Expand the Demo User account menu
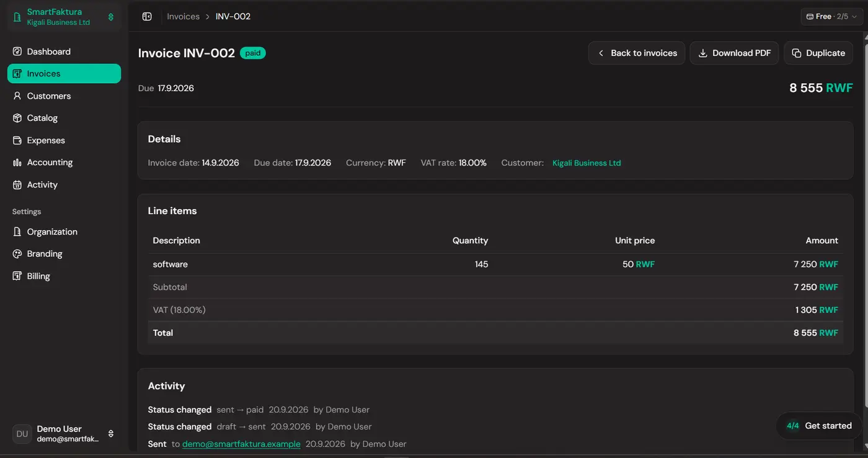The image size is (868, 458). pos(111,434)
